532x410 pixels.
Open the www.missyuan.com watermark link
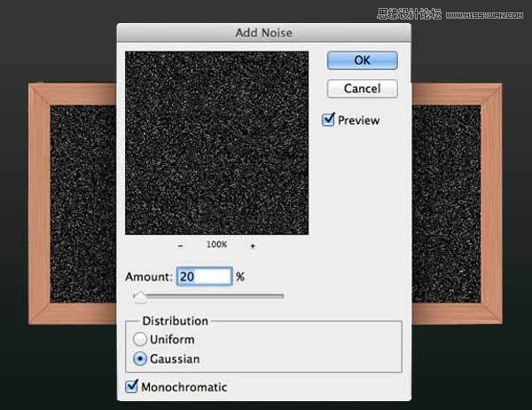pos(484,15)
